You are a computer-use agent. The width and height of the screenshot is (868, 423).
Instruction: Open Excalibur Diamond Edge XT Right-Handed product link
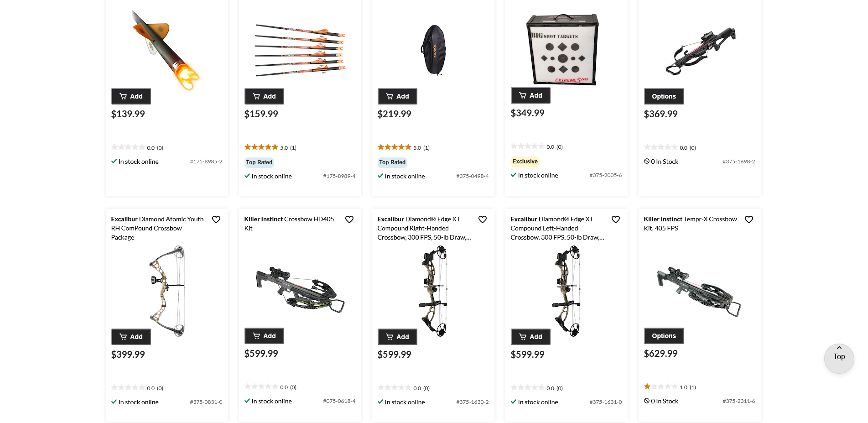tap(424, 228)
